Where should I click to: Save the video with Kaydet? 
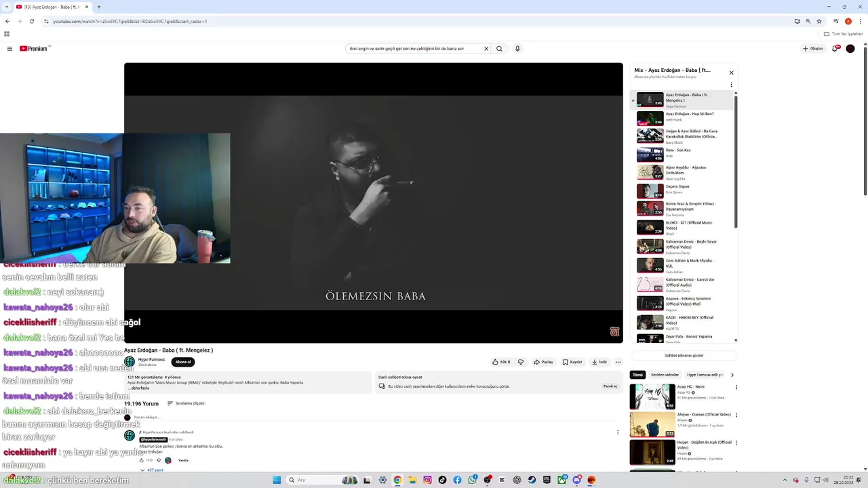(x=572, y=362)
